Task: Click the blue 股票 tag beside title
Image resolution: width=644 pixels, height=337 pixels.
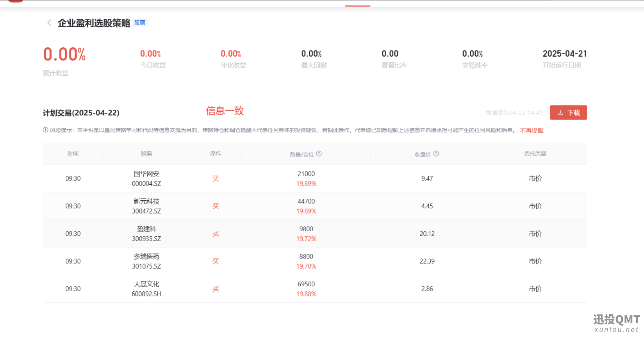Action: click(x=140, y=23)
